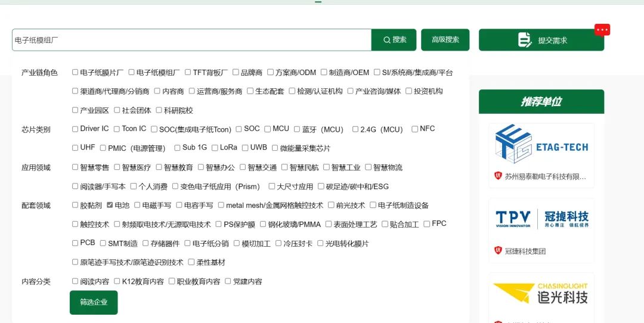This screenshot has width=644, height=323.
Task: Open 高级搜索 advanced search
Action: pyautogui.click(x=445, y=40)
